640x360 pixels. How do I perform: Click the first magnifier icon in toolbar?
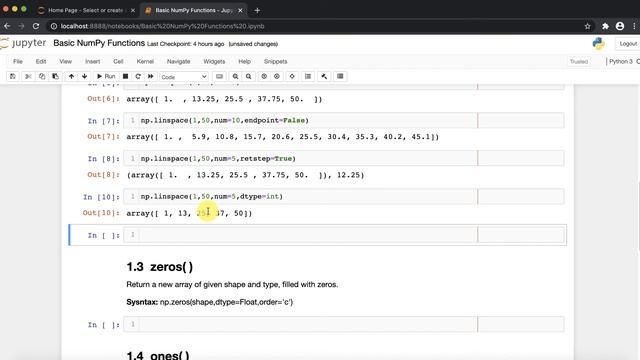pos(236,76)
